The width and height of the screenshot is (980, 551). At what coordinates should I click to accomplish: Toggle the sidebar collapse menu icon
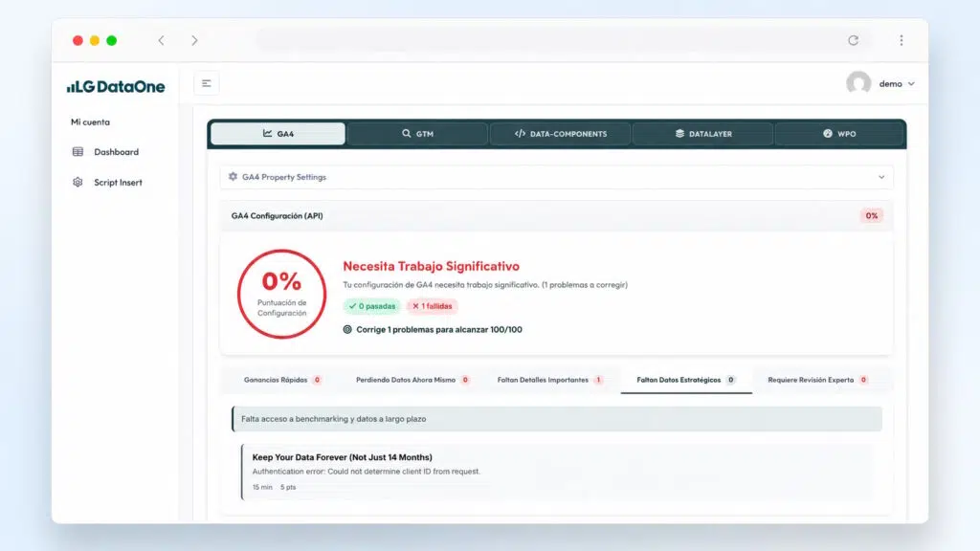point(207,83)
